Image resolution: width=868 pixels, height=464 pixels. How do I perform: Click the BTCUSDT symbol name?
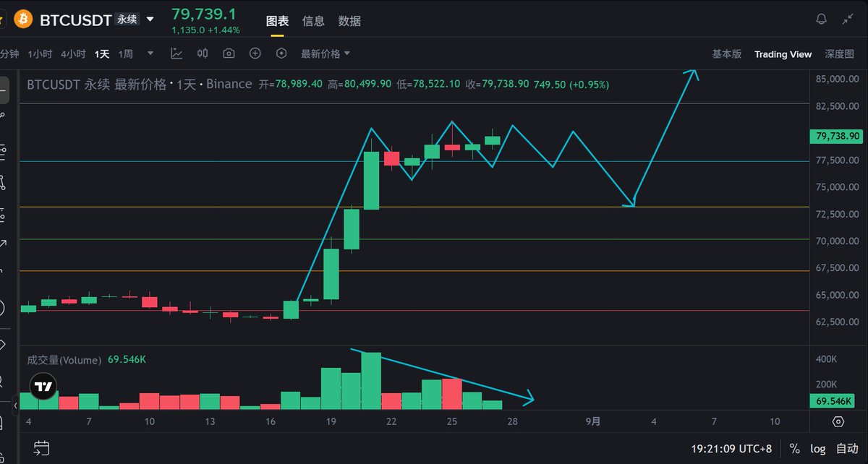tap(75, 20)
